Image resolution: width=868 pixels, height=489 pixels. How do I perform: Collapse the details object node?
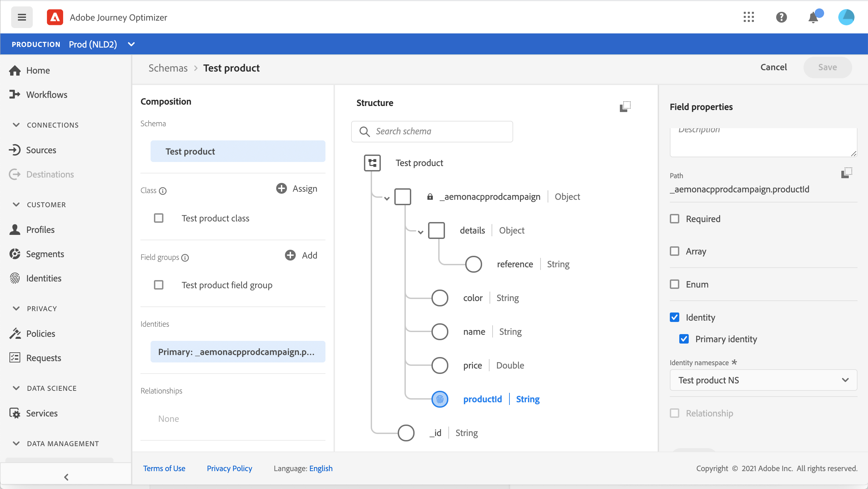point(420,232)
